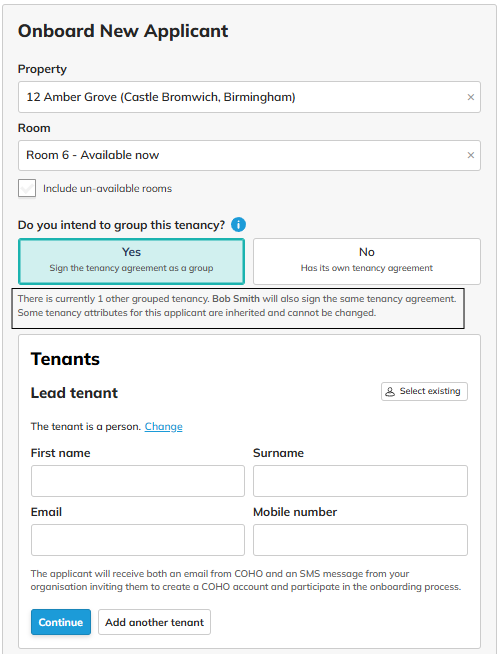
Task: Click the person icon on Select existing
Action: click(x=390, y=392)
